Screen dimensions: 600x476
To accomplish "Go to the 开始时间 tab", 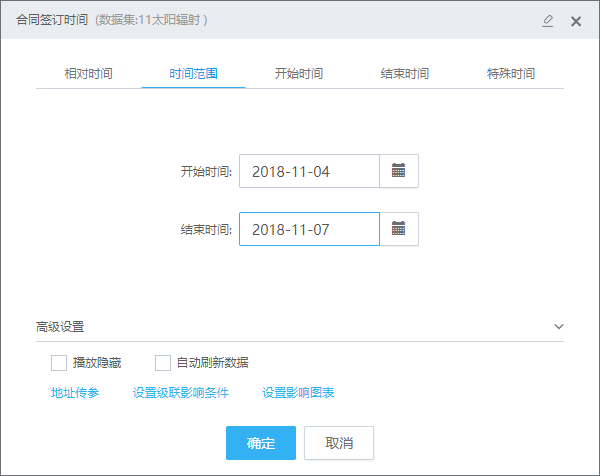I will 299,74.
